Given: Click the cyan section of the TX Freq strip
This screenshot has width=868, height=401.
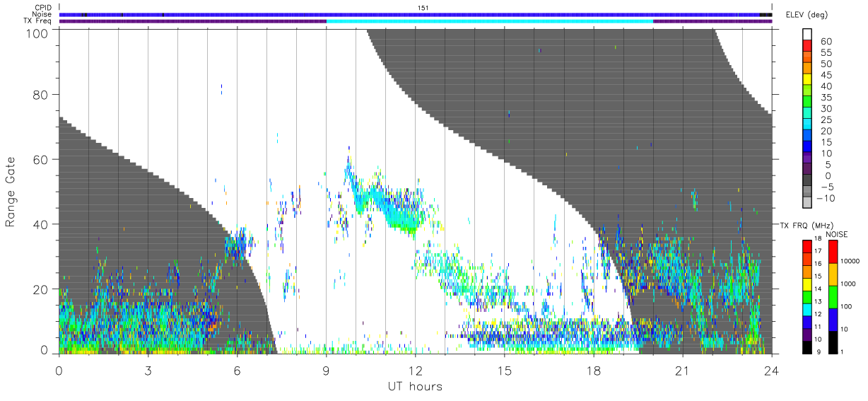Looking at the screenshot, I should pyautogui.click(x=489, y=21).
